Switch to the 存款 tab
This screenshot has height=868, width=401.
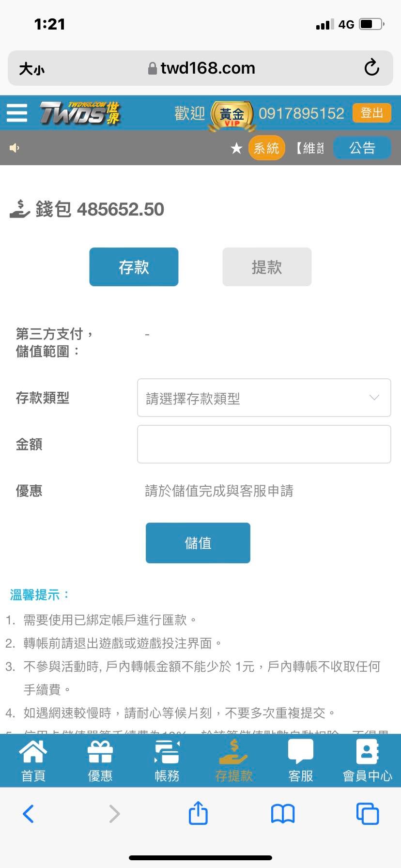(x=134, y=267)
